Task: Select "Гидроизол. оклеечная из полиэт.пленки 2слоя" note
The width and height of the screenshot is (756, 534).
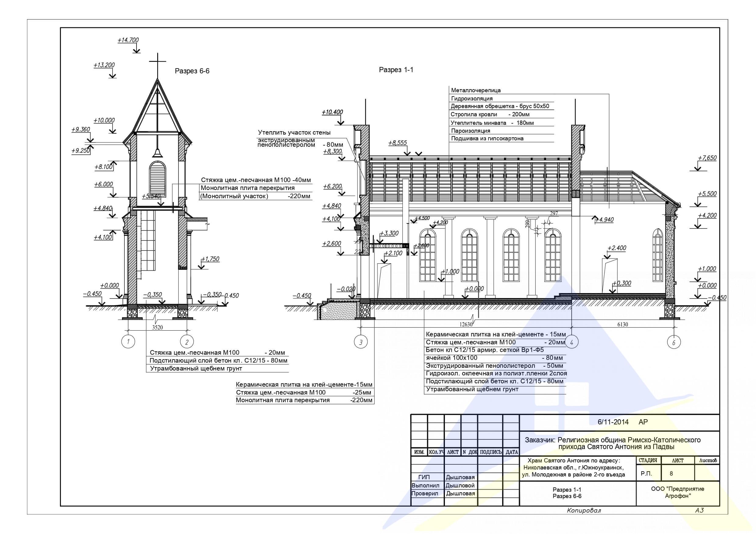Action: (x=497, y=374)
